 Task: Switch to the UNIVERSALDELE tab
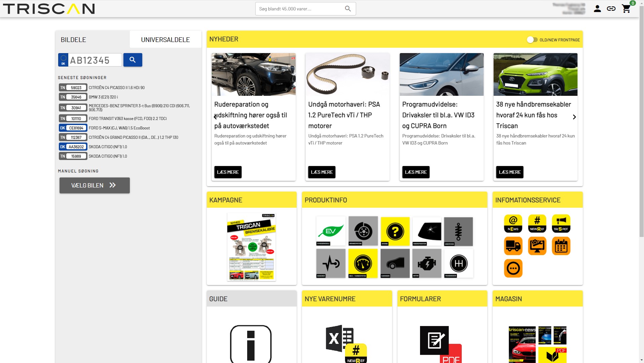[x=165, y=39]
